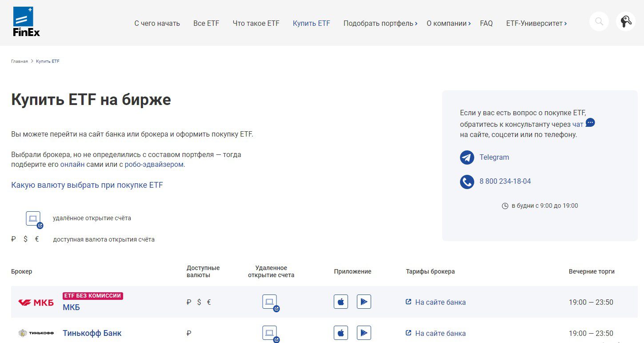Click Удаленное открытие счета column header
Viewport: 644px width, 343px height.
(271, 271)
